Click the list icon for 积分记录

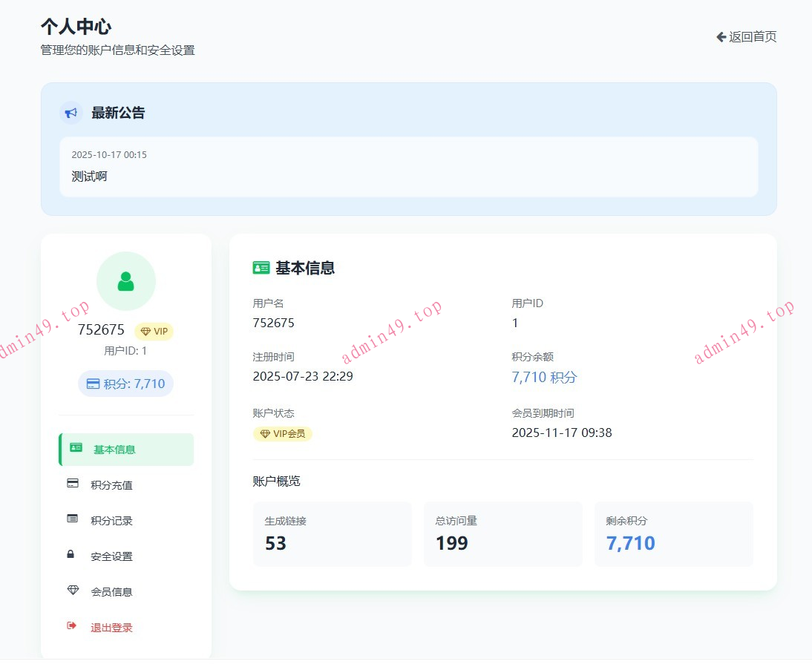(x=73, y=519)
